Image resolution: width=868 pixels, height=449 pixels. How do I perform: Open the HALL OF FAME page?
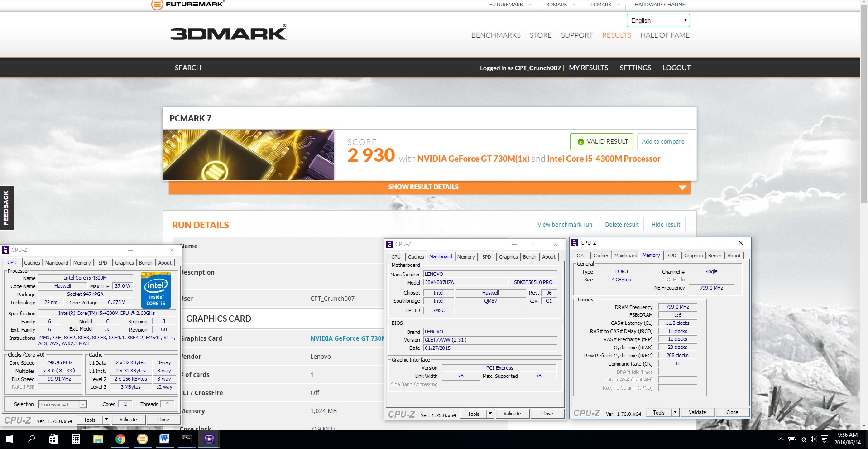(x=665, y=35)
